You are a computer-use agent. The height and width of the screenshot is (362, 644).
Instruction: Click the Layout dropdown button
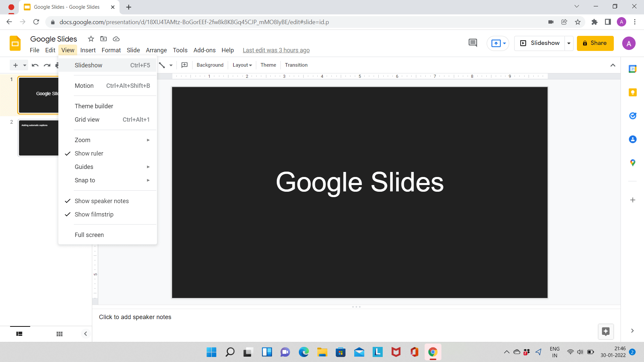click(243, 65)
